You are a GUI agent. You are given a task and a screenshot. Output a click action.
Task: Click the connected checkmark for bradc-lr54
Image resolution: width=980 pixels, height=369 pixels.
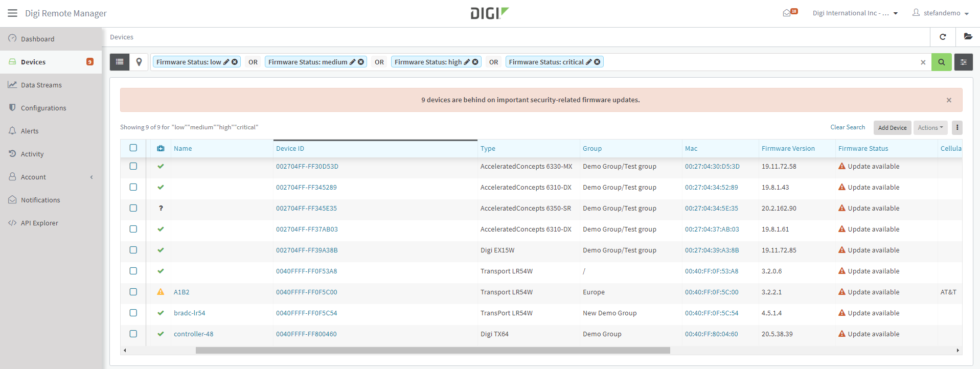click(x=161, y=313)
